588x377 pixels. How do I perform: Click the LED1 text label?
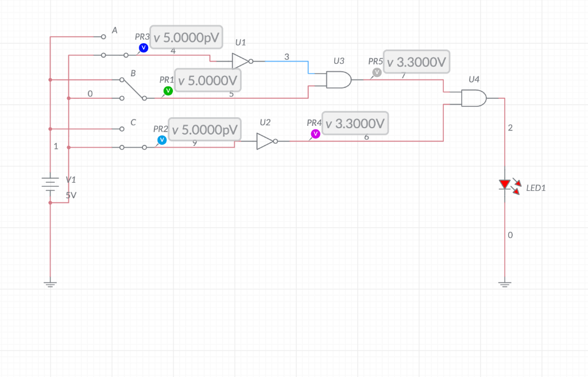pyautogui.click(x=536, y=188)
